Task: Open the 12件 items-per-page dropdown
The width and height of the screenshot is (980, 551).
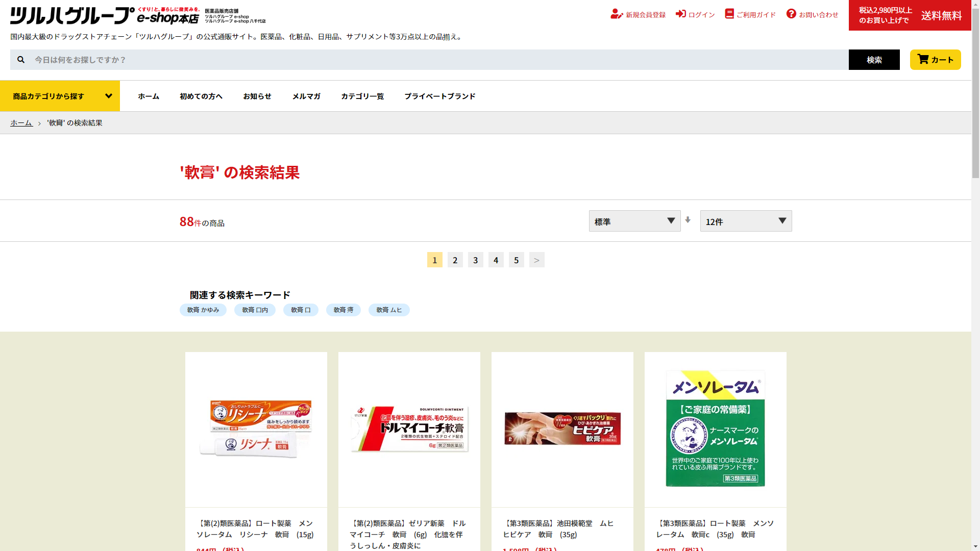Action: (746, 221)
